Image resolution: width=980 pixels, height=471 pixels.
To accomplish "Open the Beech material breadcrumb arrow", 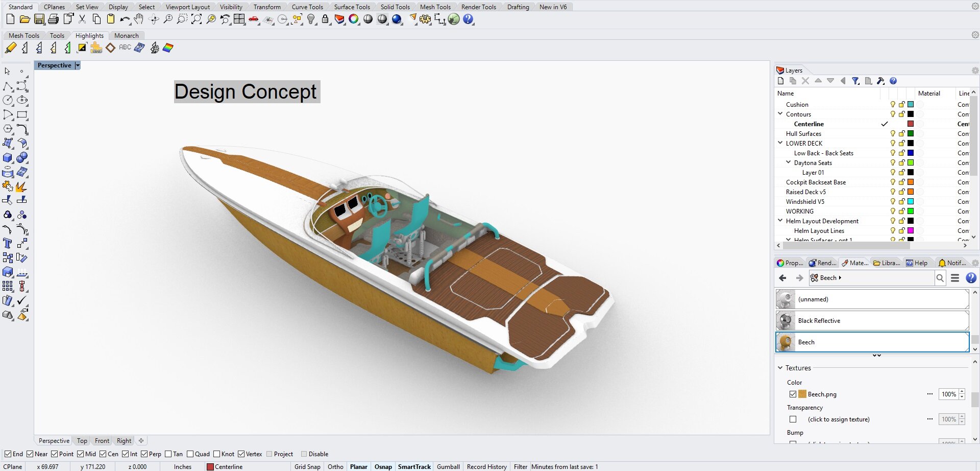I will 840,278.
